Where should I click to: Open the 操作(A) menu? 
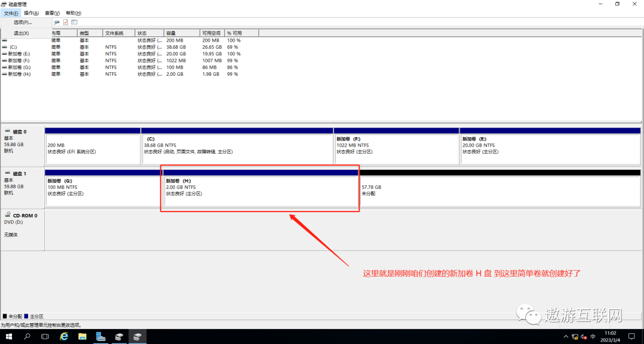click(32, 13)
